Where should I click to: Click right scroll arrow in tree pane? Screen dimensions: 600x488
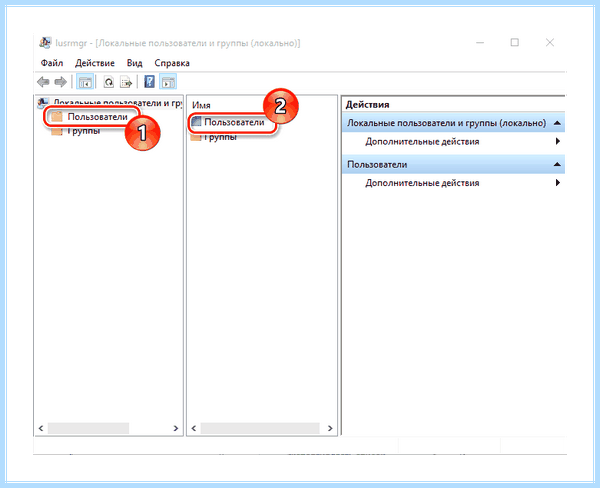point(176,428)
